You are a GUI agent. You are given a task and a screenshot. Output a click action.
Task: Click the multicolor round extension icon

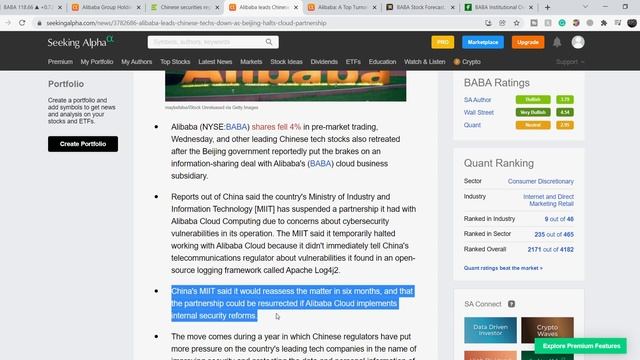coord(576,23)
